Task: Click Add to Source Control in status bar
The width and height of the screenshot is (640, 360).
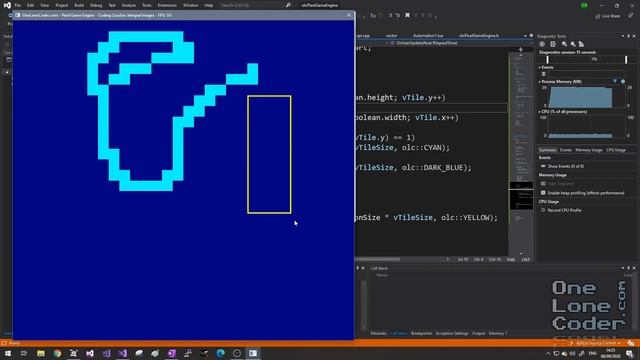Action: pyautogui.click(x=595, y=343)
